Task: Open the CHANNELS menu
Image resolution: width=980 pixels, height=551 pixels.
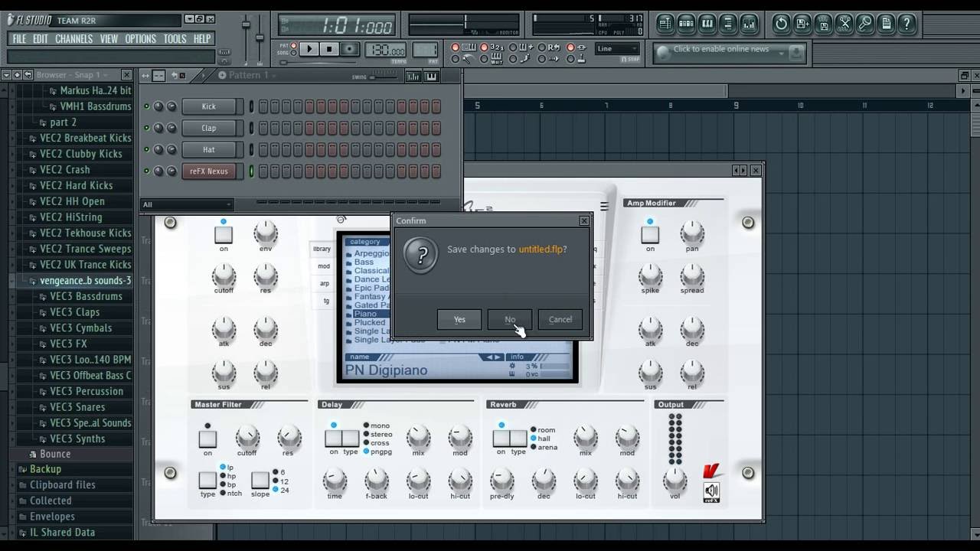Action: point(73,38)
